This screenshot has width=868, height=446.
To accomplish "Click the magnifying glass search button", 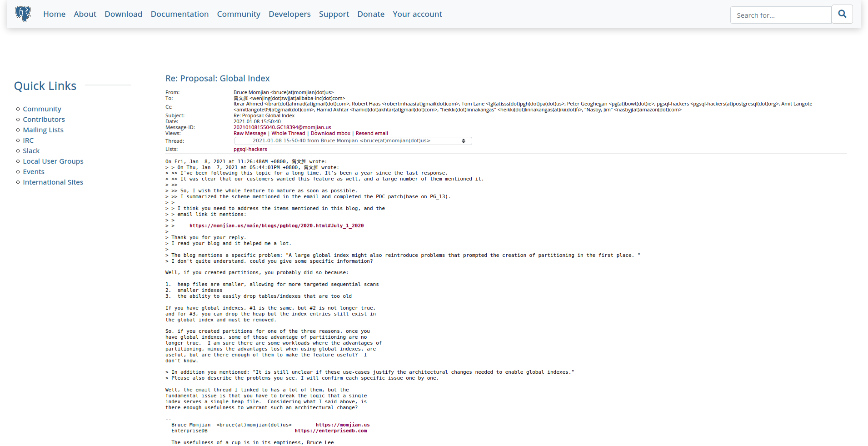I will [x=842, y=14].
